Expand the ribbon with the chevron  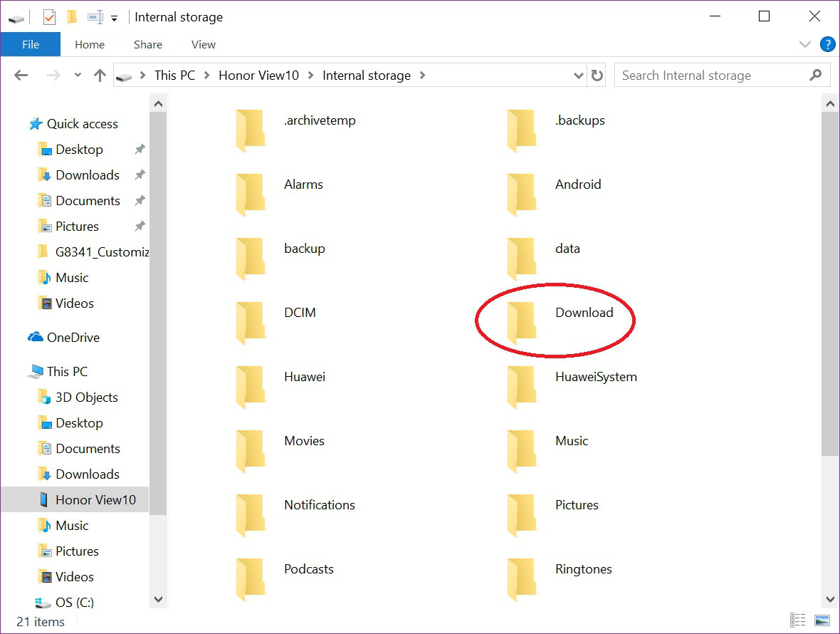click(x=804, y=44)
